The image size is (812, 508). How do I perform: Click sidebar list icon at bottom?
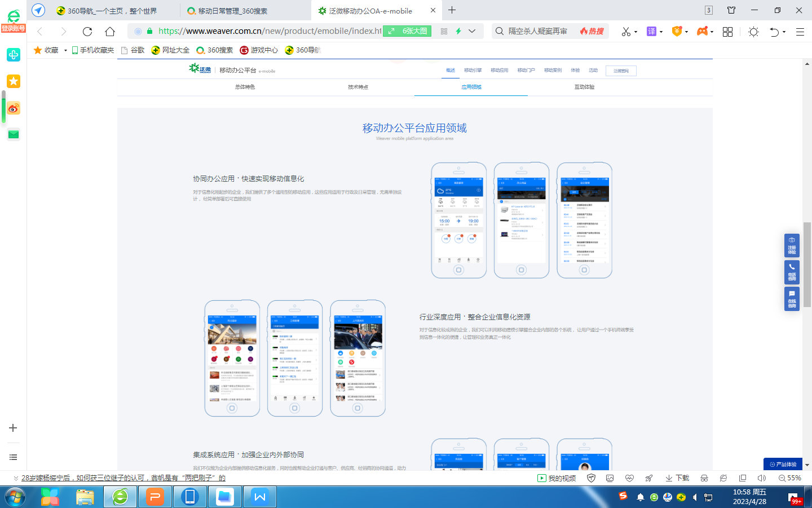(x=13, y=457)
